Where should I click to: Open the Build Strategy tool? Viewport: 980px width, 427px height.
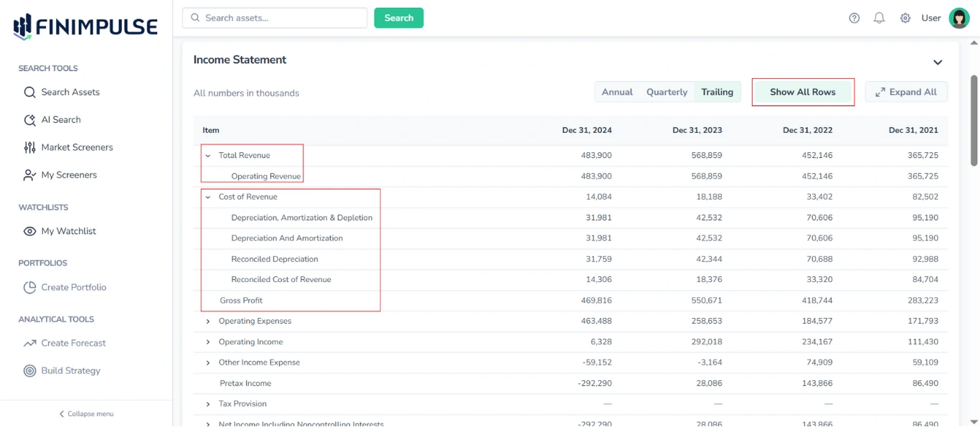70,370
